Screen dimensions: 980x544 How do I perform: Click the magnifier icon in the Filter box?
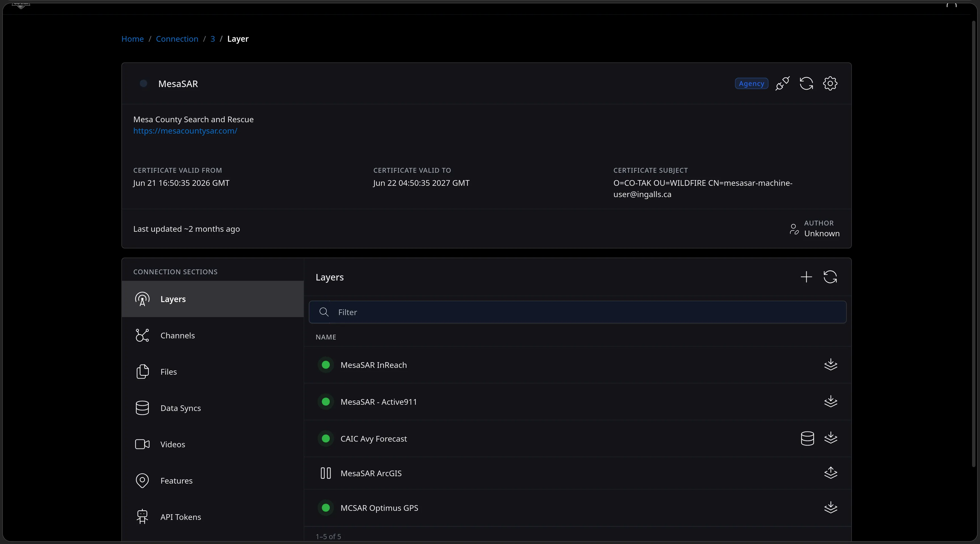pos(324,312)
